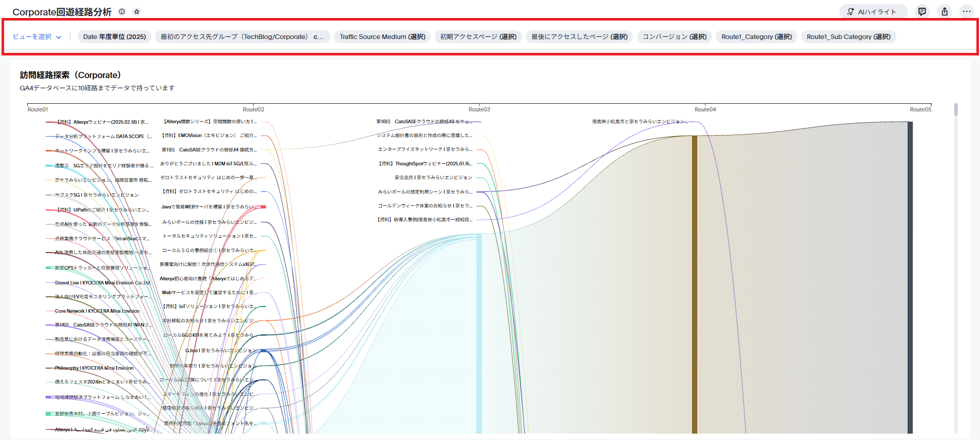Click the share export icon
Image resolution: width=980 pixels, height=440 pixels.
point(945,11)
